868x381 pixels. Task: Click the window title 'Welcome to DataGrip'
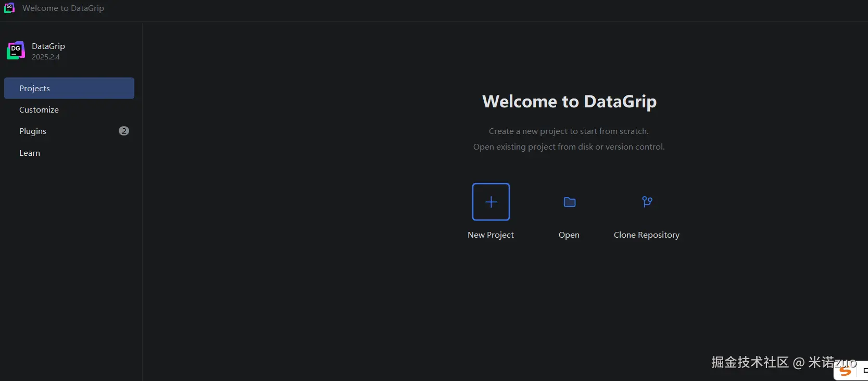click(63, 8)
